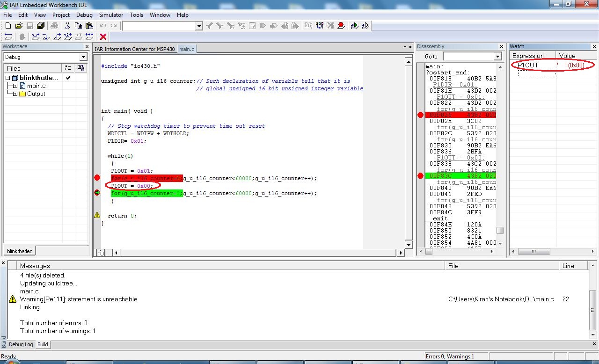The width and height of the screenshot is (599, 364).
Task: Click the Redo arrow icon
Action: pyautogui.click(x=114, y=26)
